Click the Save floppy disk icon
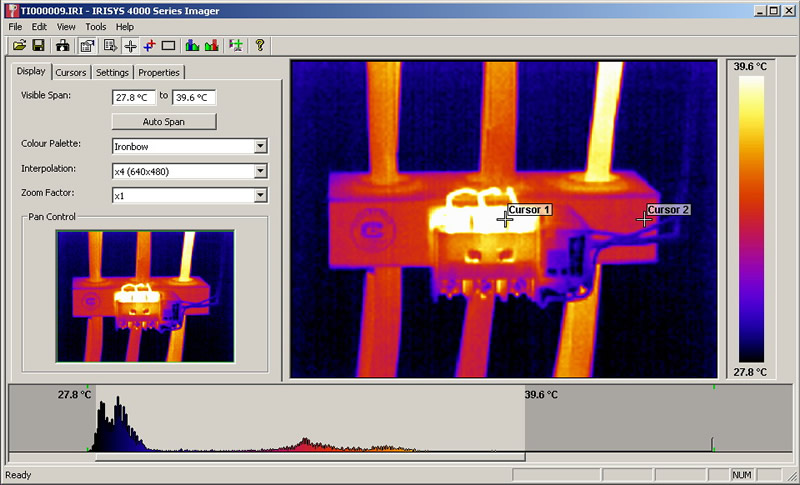Image resolution: width=800 pixels, height=485 pixels. tap(38, 45)
